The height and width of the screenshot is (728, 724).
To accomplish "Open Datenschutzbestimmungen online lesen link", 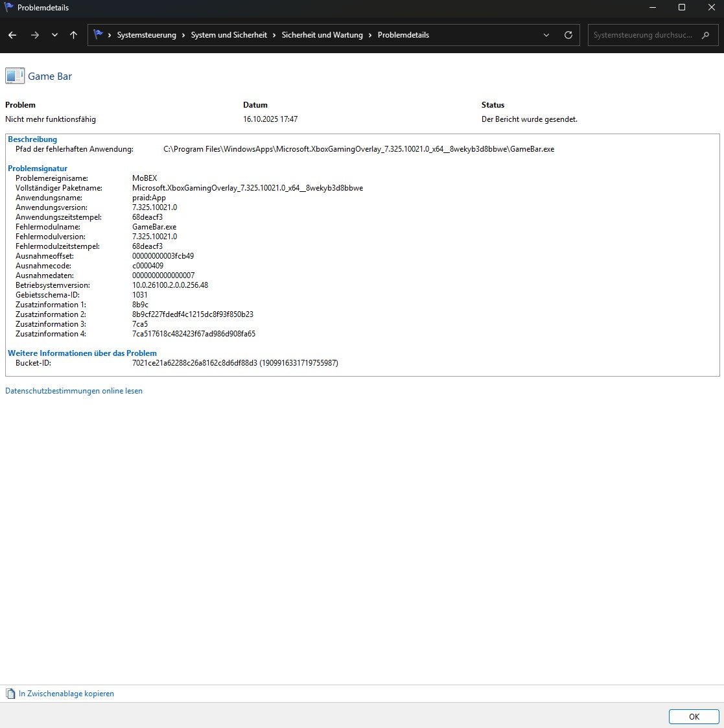I will (74, 391).
